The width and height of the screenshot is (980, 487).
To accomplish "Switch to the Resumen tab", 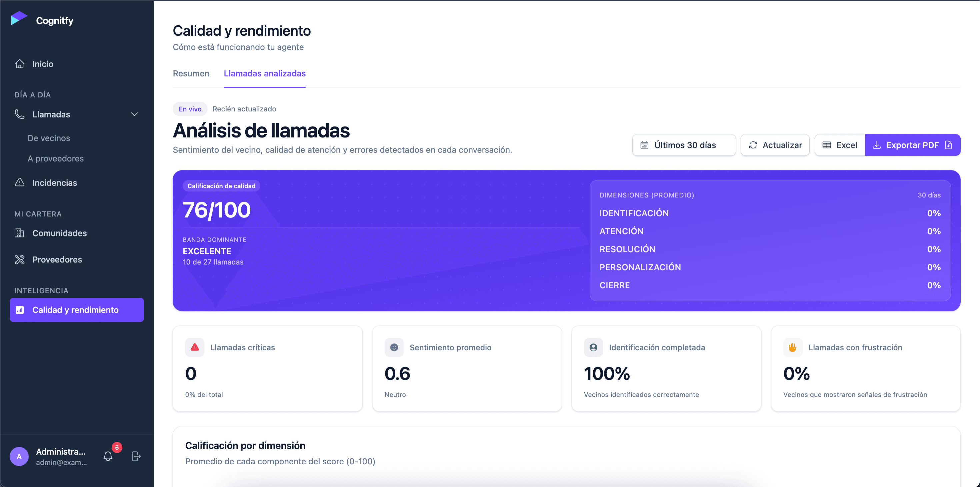I will 191,73.
